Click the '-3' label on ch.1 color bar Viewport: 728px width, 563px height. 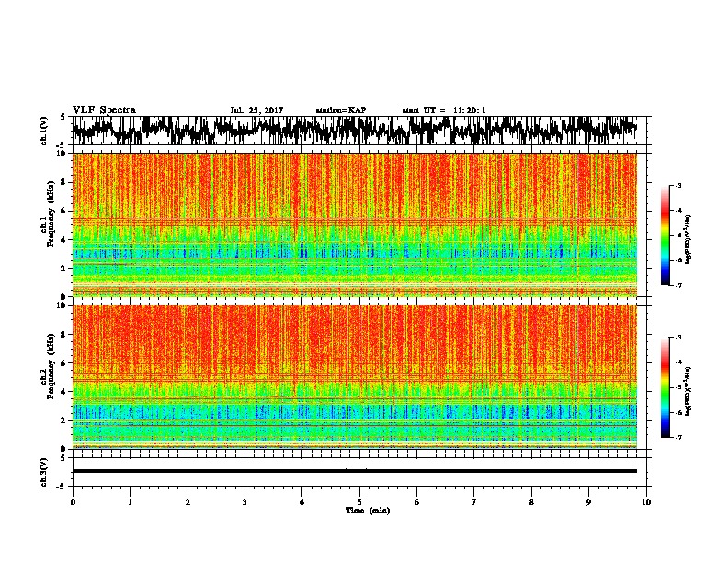(678, 185)
